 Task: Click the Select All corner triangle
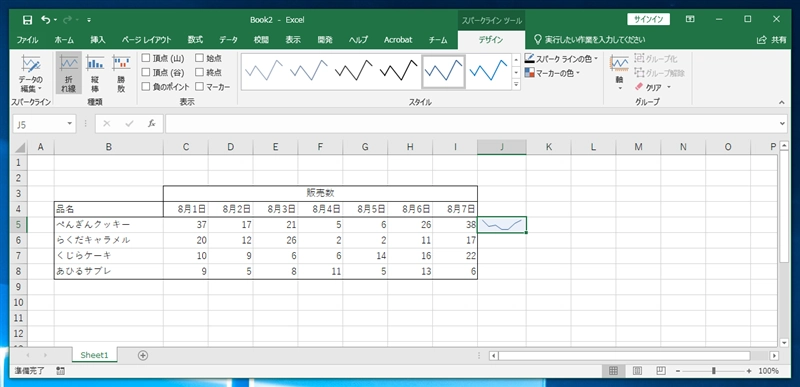pyautogui.click(x=19, y=147)
